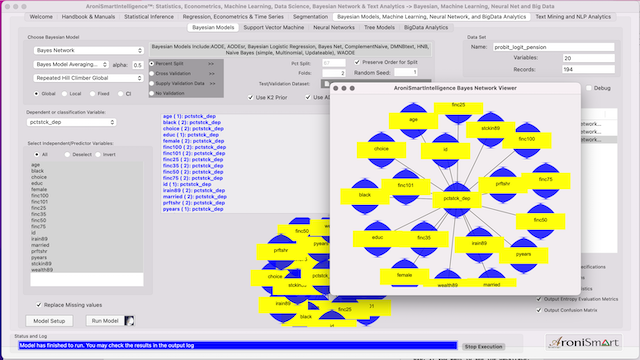This screenshot has height=360, width=640.
Task: Open the pctstck_dep dependent variable dropdown
Action: (71, 122)
